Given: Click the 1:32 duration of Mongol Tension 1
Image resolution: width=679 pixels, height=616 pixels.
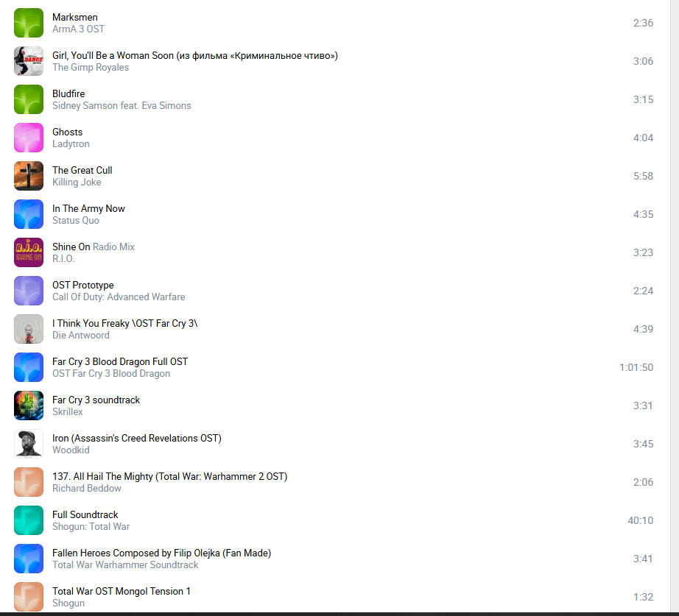Looking at the screenshot, I should pyautogui.click(x=643, y=597).
